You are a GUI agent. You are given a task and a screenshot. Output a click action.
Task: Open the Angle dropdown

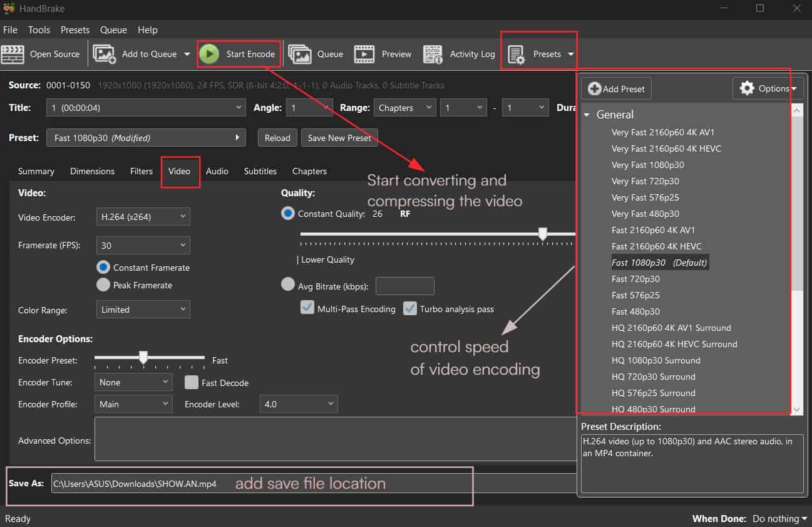(x=309, y=108)
